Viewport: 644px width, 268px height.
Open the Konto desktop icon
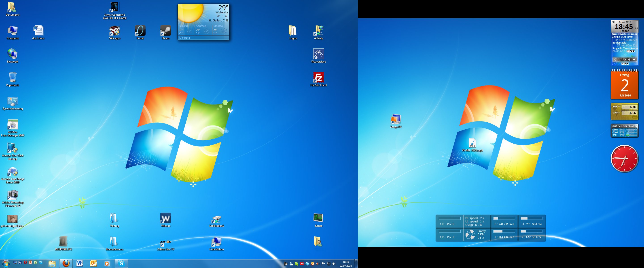tap(318, 220)
